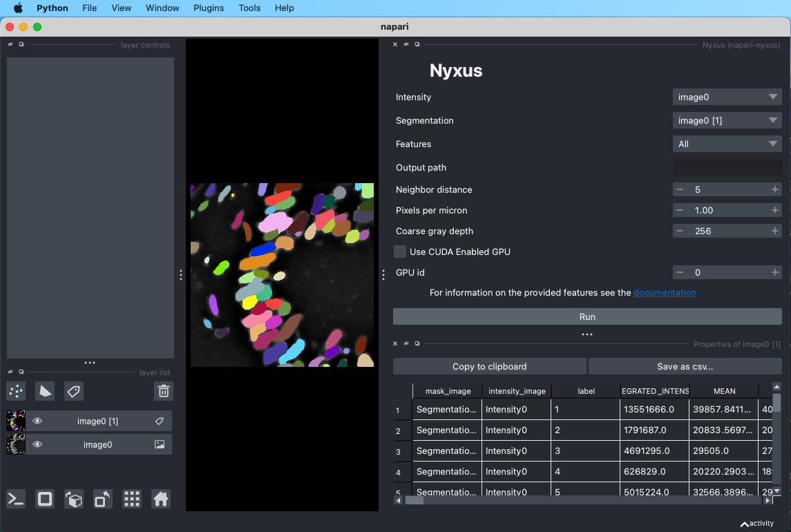Click the Output path input field
This screenshot has width=791, height=532.
coord(727,167)
